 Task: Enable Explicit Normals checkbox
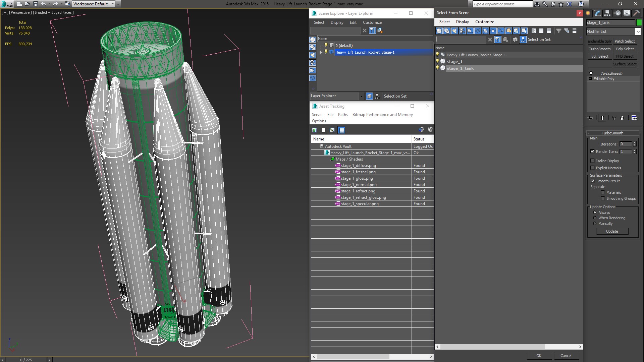tap(592, 168)
